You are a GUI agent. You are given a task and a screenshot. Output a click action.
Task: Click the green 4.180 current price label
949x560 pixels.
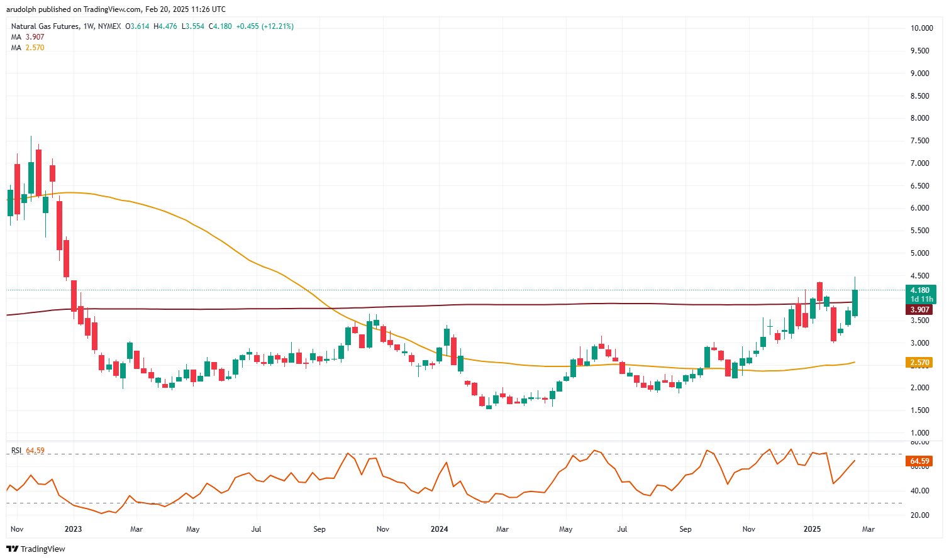coord(919,290)
